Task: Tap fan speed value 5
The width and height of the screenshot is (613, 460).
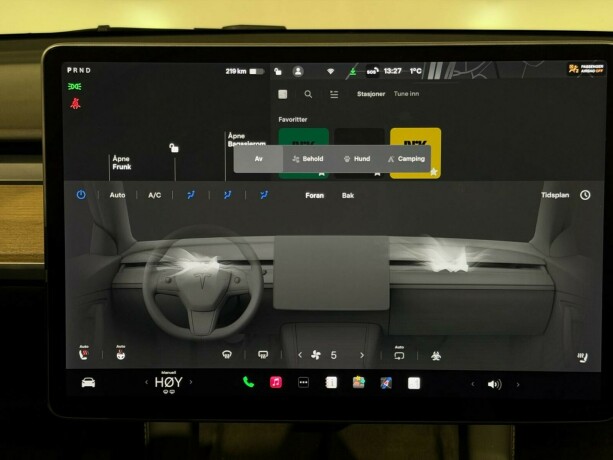Action: coord(333,355)
